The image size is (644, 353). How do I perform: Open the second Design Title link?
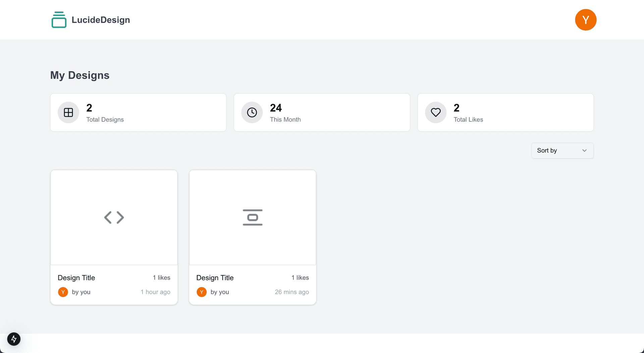[215, 278]
